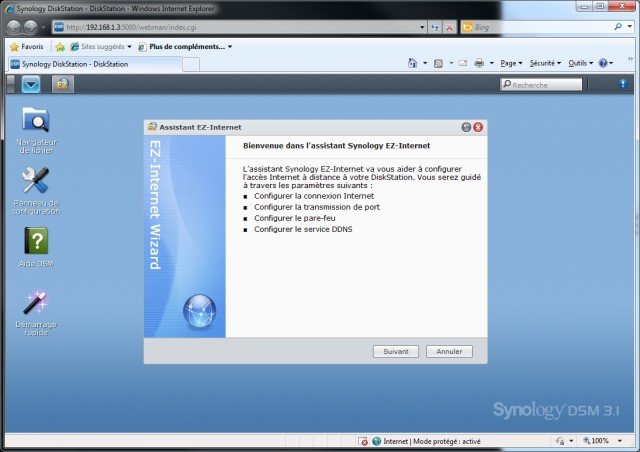Open Plus de compléments link
The image size is (640, 452).
[x=185, y=47]
